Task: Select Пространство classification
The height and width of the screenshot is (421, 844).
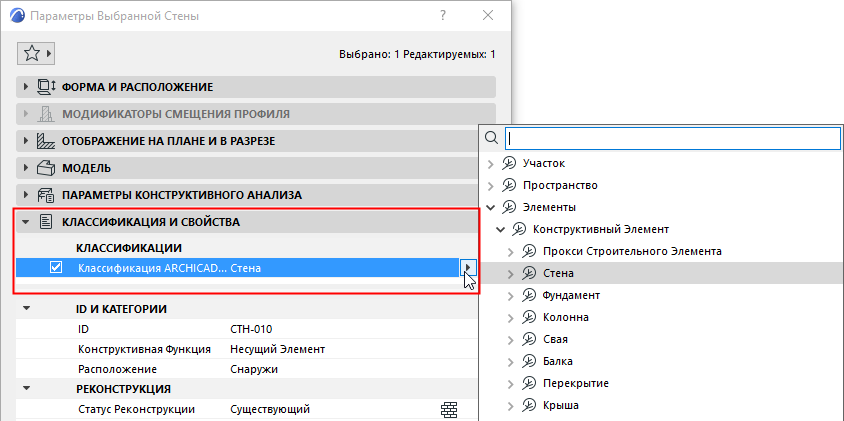Action: pyautogui.click(x=560, y=185)
